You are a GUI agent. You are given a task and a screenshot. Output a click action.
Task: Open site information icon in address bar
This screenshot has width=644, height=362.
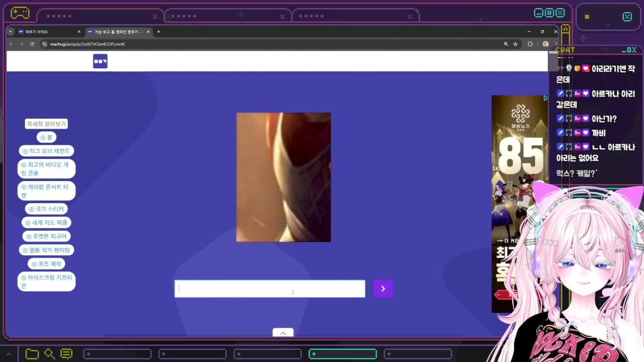44,44
